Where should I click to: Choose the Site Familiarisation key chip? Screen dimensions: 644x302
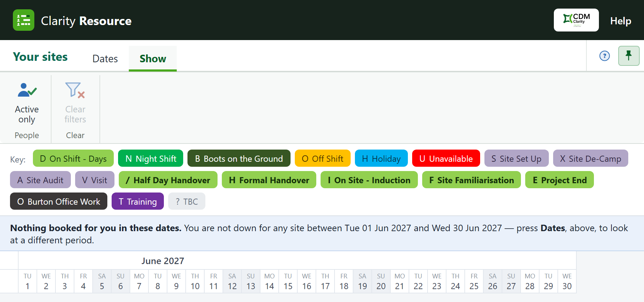[471, 180]
